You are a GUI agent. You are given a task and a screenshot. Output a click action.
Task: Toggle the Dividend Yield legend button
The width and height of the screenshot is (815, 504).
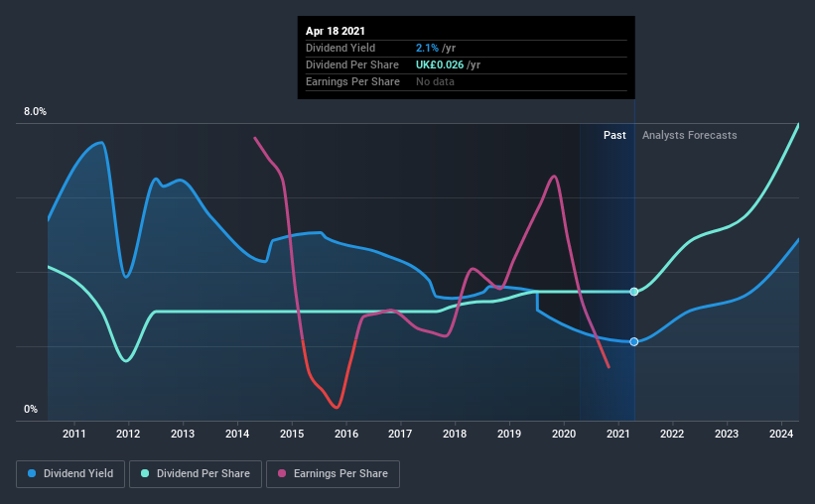[70, 474]
